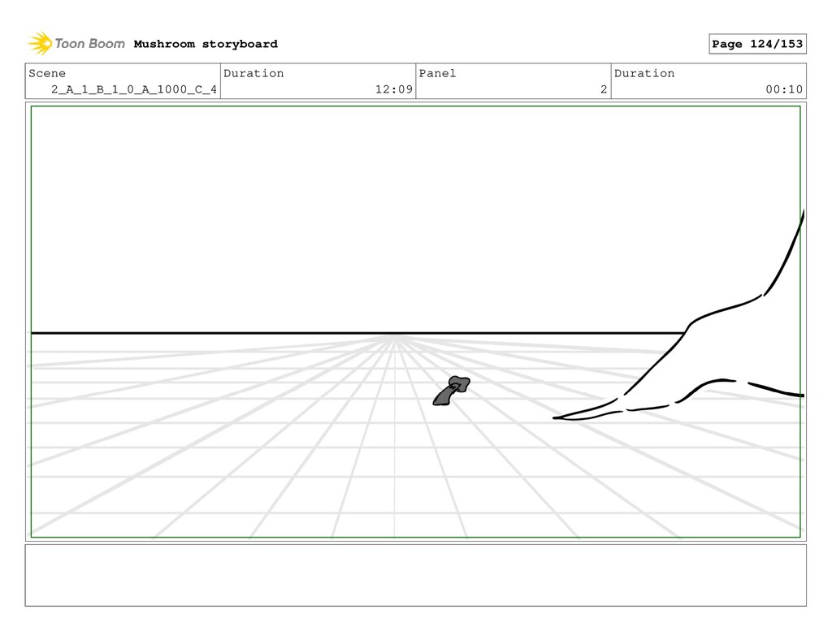The image size is (832, 644).
Task: Select the scene name '2_A_1_B_1_0_A_1000_C_4'
Action: 134,89
